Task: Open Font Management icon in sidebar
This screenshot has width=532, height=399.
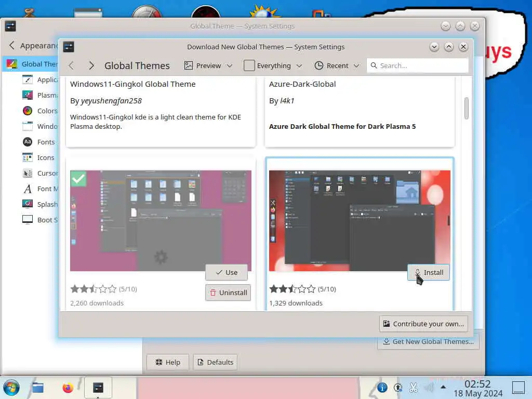Action: [x=28, y=189]
